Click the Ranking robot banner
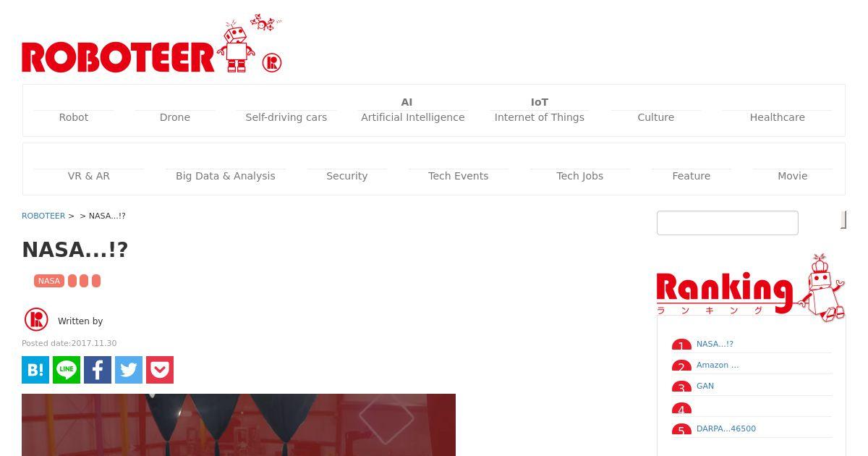The width and height of the screenshot is (868, 456). [751, 287]
